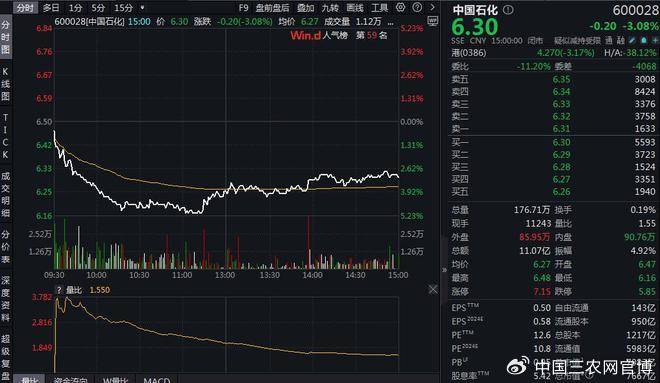
Task: Click the 疑似减持受限 tag
Action: [577, 40]
